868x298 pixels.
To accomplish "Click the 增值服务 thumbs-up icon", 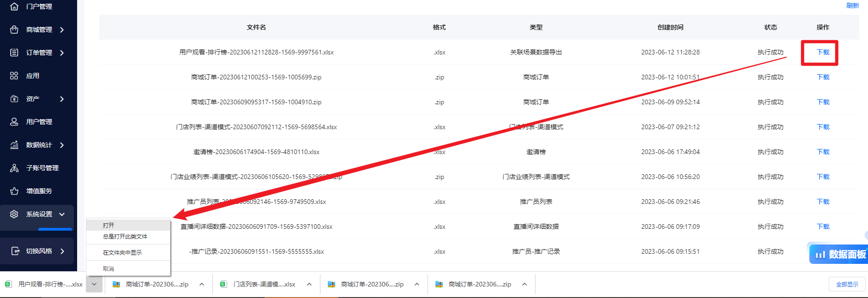I will coord(14,191).
